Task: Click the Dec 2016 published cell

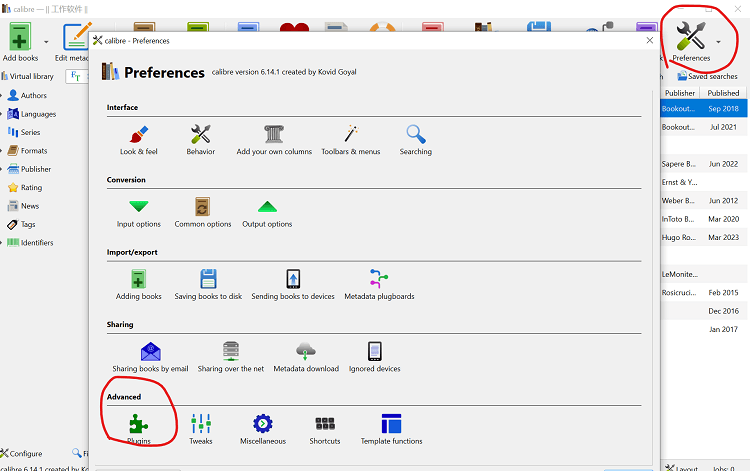Action: tap(724, 311)
